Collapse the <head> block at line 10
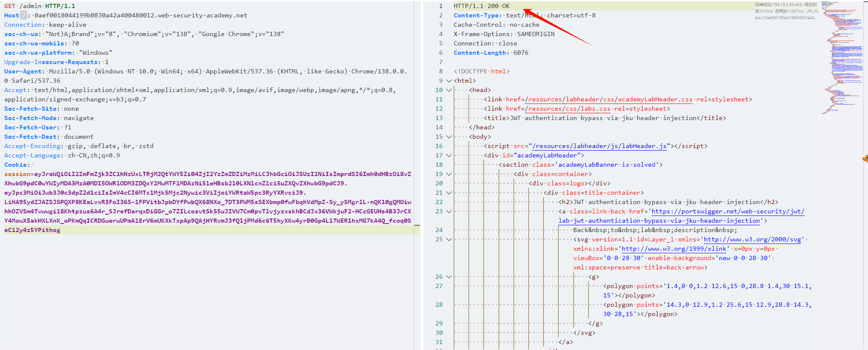The image size is (868, 350). click(x=449, y=90)
